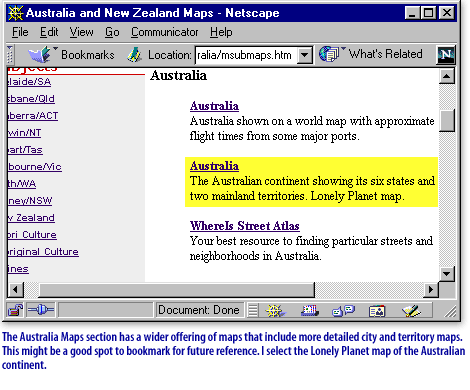Click the New Zealand sidebar link

click(31, 218)
